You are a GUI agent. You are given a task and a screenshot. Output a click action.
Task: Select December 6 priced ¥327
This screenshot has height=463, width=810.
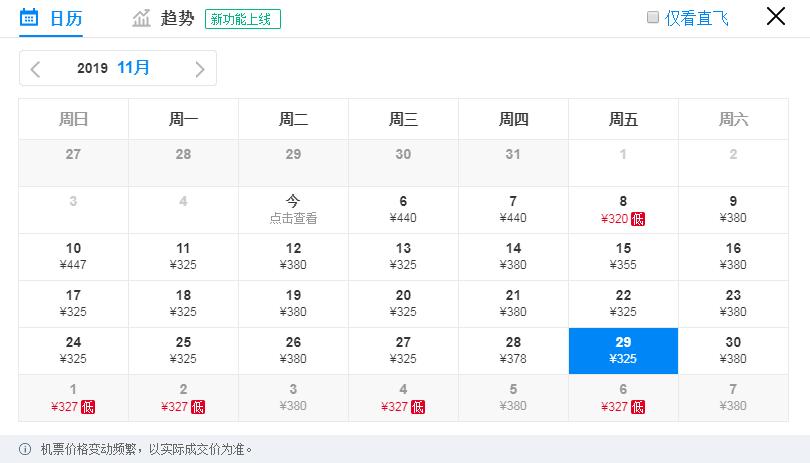click(624, 398)
